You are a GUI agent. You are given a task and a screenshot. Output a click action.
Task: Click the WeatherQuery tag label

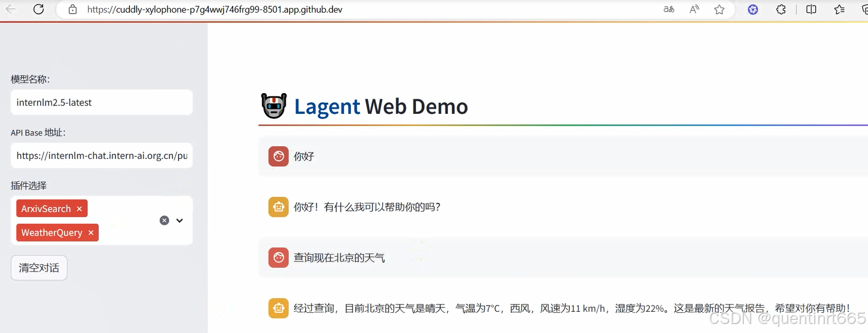tap(52, 232)
